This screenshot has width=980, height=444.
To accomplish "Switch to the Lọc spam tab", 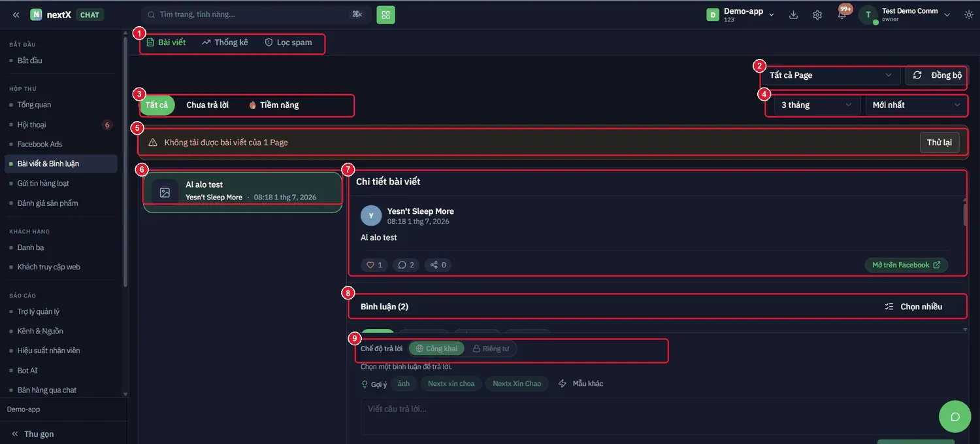I will coord(288,43).
